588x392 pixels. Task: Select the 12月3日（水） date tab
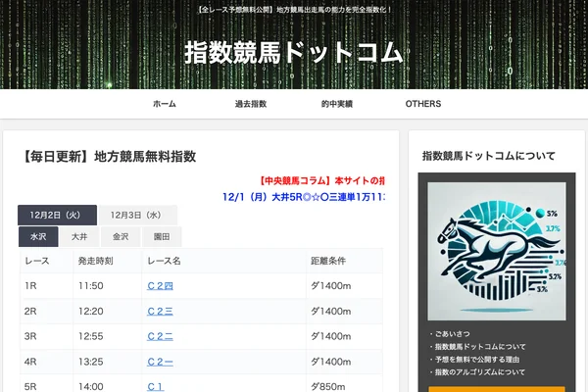[137, 215]
